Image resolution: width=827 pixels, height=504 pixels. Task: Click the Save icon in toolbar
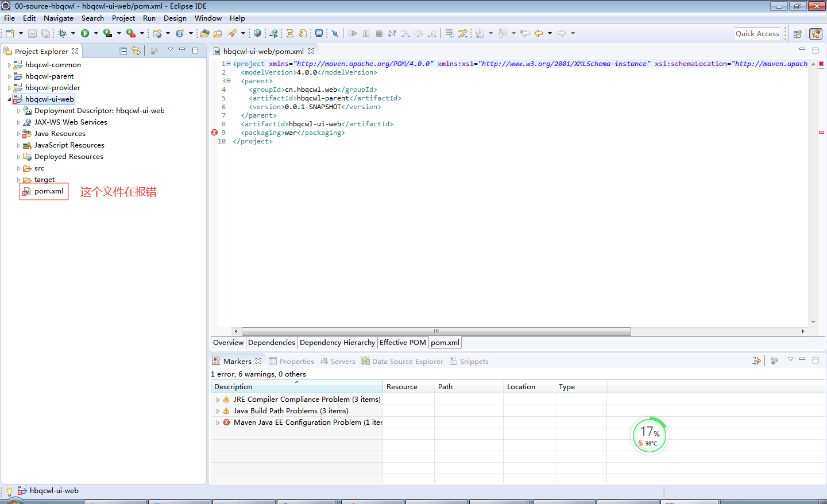point(32,34)
